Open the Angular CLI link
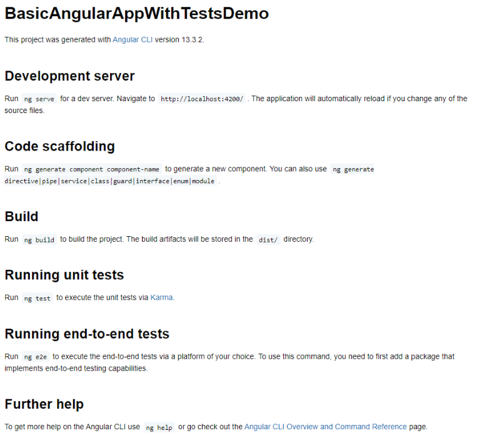This screenshot has height=448, width=477. [x=133, y=40]
